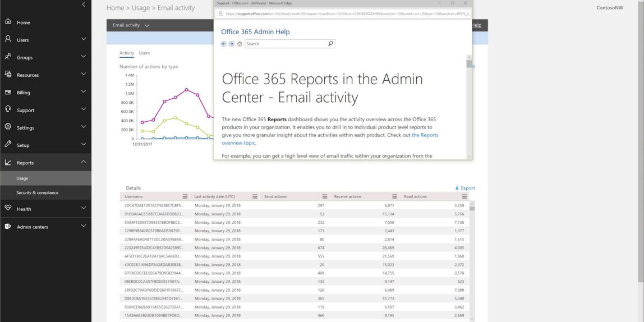
Task: Open the Email activity report dropdown
Action: [131, 25]
